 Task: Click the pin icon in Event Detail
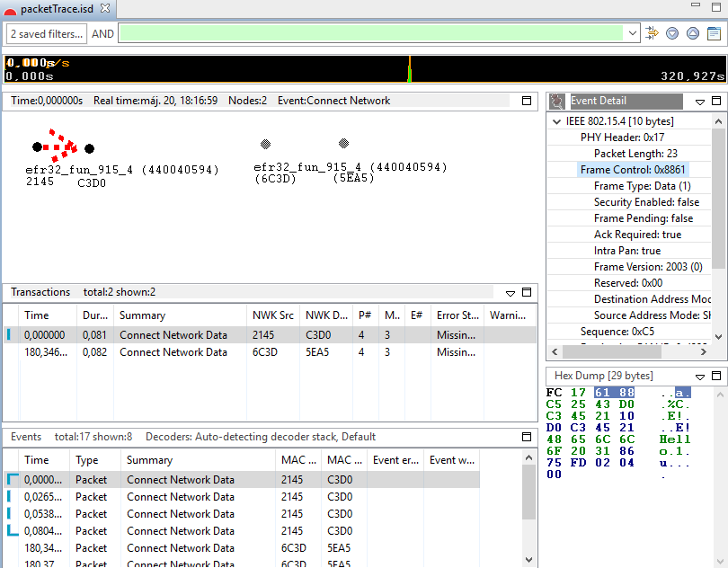point(557,102)
